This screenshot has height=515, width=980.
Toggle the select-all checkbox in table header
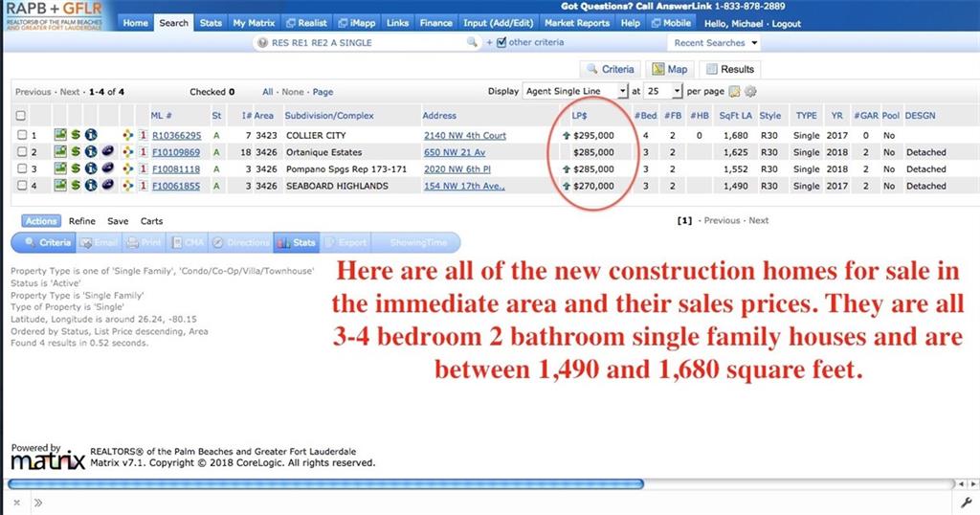point(21,116)
